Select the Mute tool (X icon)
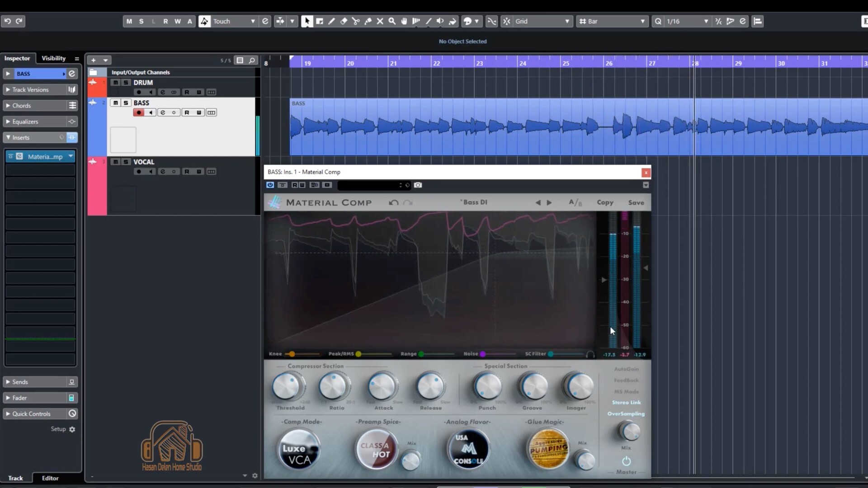The width and height of the screenshot is (868, 488). [380, 21]
